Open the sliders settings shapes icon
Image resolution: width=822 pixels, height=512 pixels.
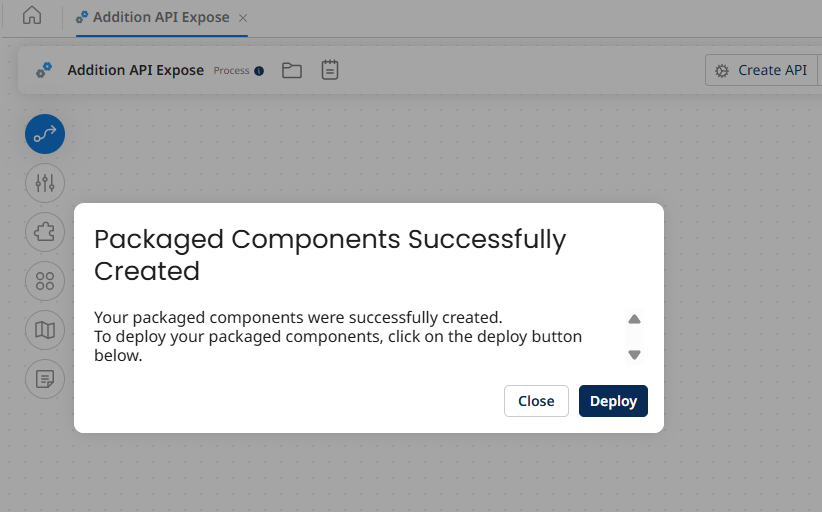[x=45, y=183]
